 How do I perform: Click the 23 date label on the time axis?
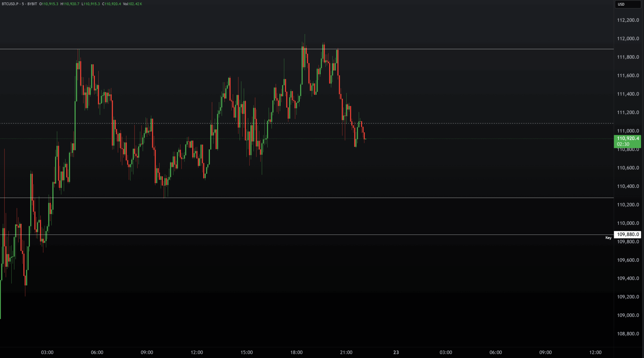(396, 353)
